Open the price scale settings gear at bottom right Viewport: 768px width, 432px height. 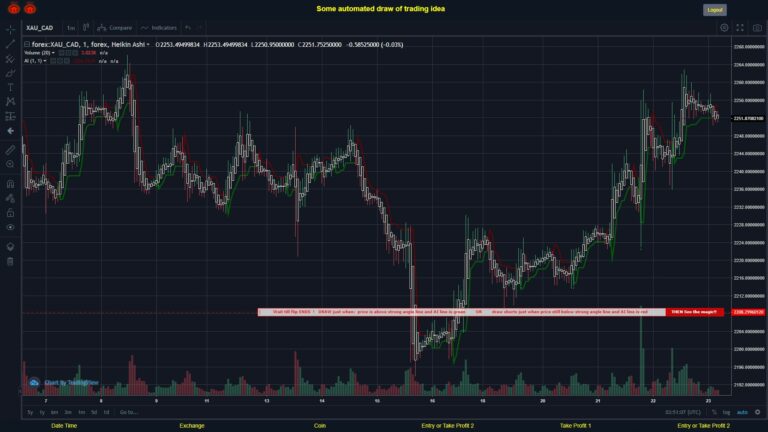click(x=758, y=412)
